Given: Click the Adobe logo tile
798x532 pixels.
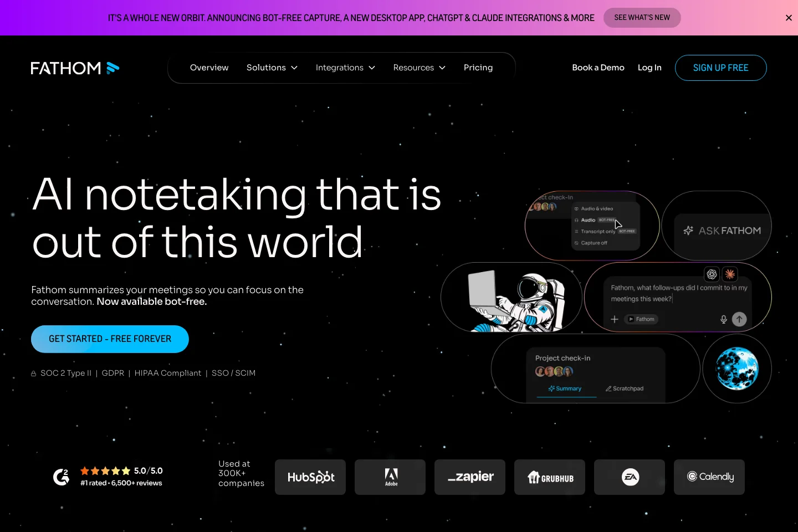Looking at the screenshot, I should 390,477.
